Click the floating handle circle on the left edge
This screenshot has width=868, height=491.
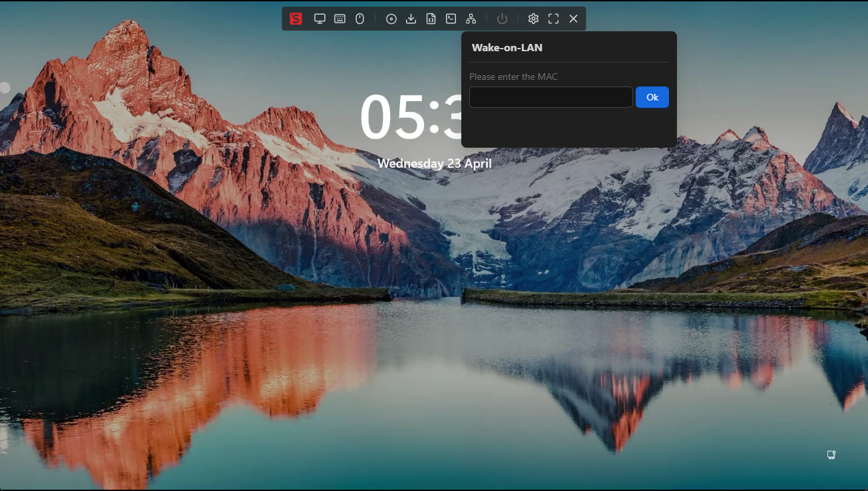[5, 87]
